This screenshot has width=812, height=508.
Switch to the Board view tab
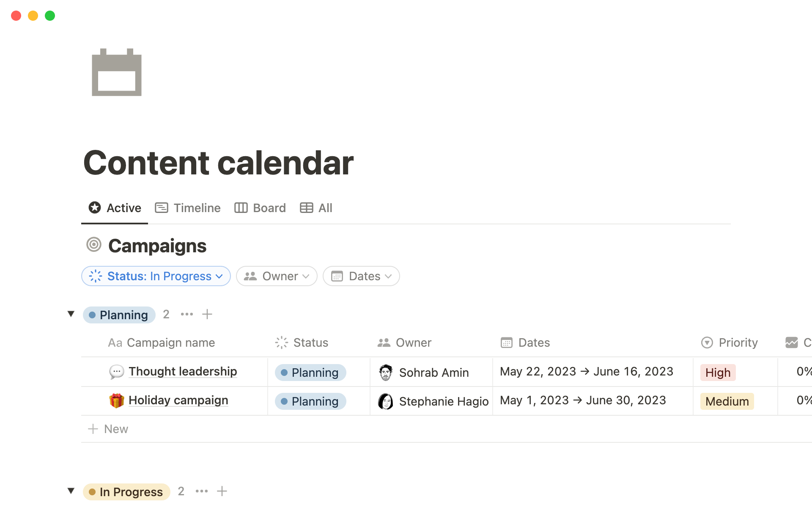260,208
